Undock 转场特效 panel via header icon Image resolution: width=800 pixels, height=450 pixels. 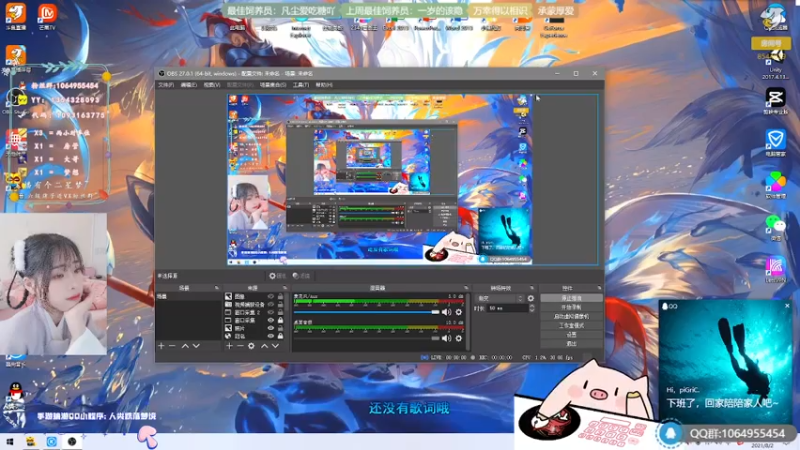[532, 288]
